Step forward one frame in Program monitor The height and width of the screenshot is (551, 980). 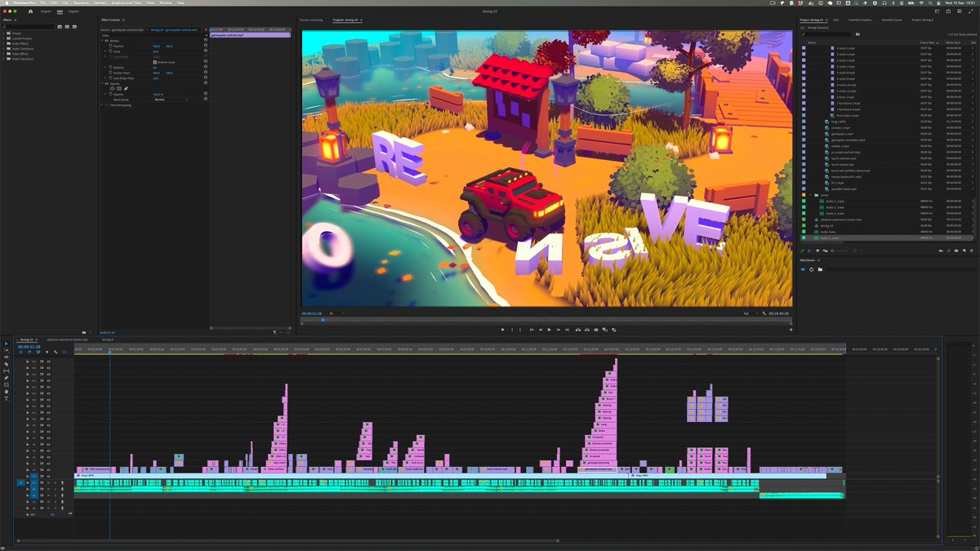coord(559,330)
